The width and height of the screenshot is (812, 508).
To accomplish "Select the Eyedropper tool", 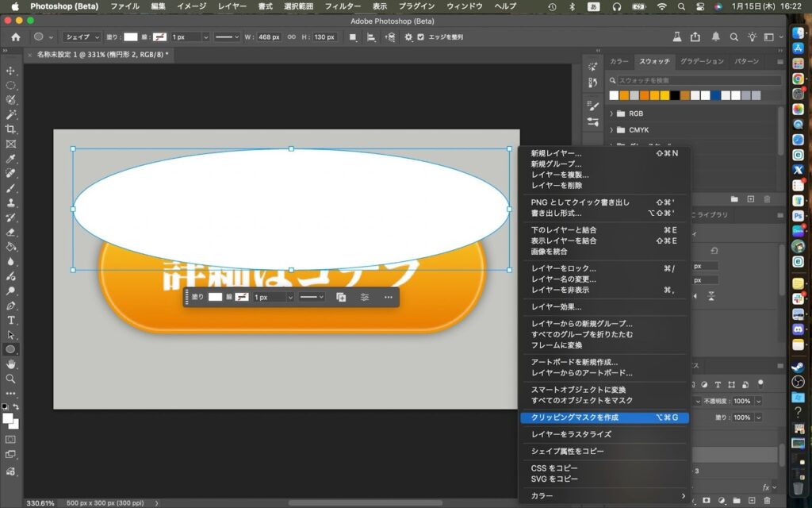I will point(11,159).
